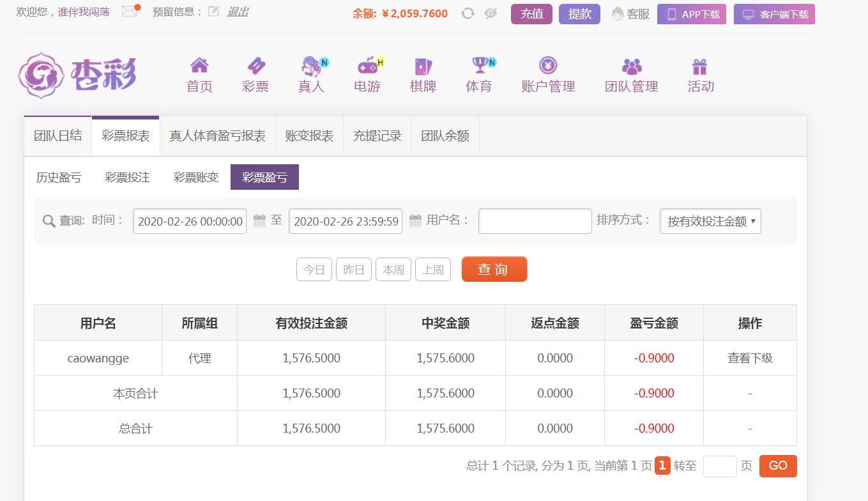Click the 充值 recharge button
868x501 pixels.
(x=531, y=14)
